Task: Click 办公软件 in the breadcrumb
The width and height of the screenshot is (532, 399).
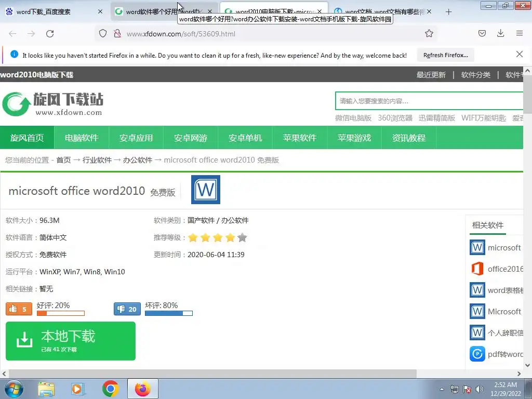Action: (x=137, y=160)
